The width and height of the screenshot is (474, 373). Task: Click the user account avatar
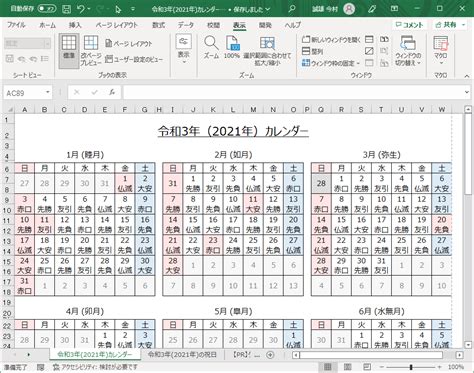point(349,9)
